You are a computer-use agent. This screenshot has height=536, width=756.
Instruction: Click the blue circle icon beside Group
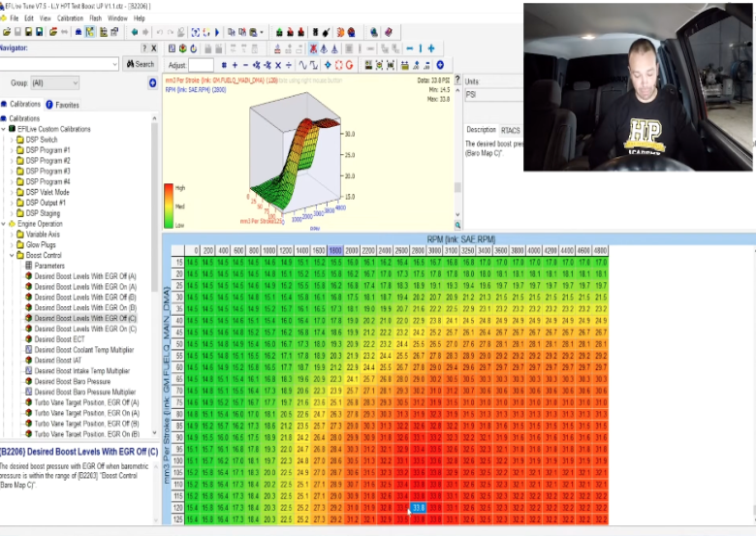click(152, 83)
